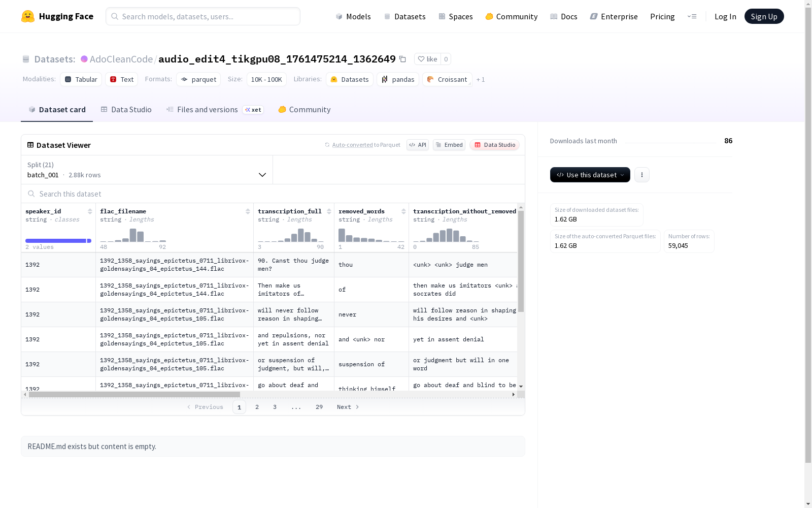Like this dataset with the heart button
The height and width of the screenshot is (508, 812).
tap(427, 59)
